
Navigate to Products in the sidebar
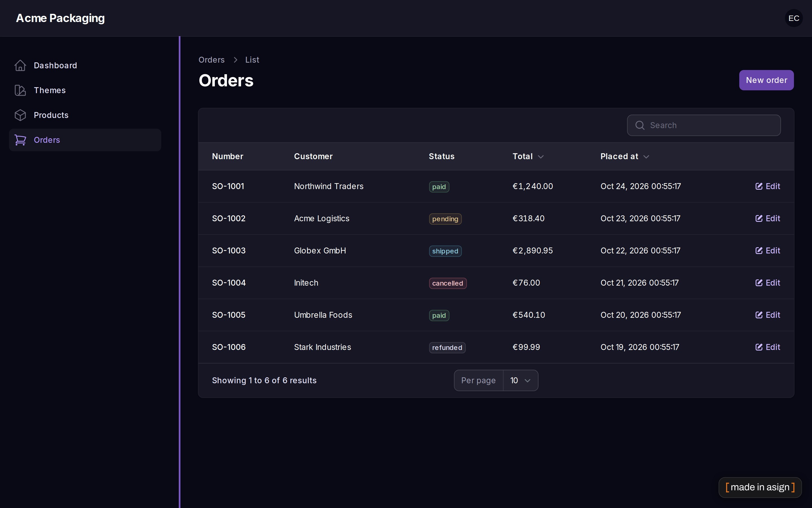tap(85, 115)
